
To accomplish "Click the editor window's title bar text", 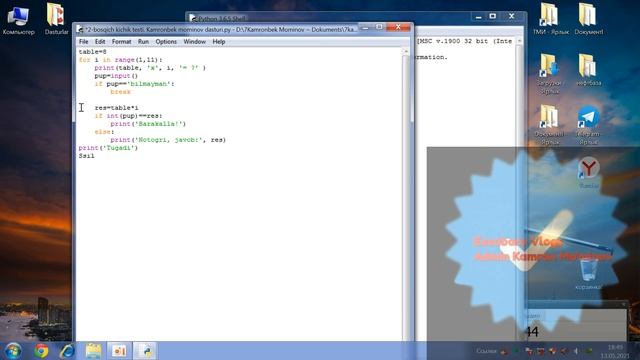I will coord(220,29).
